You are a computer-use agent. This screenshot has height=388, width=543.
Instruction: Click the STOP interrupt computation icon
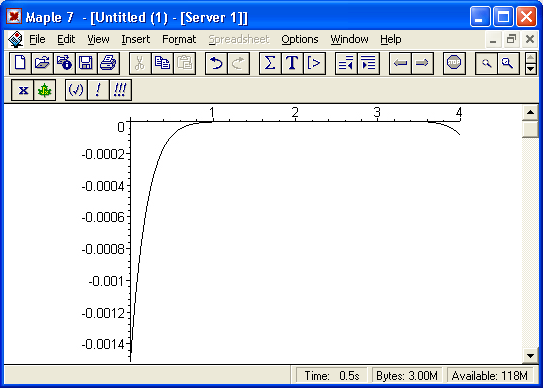[454, 63]
